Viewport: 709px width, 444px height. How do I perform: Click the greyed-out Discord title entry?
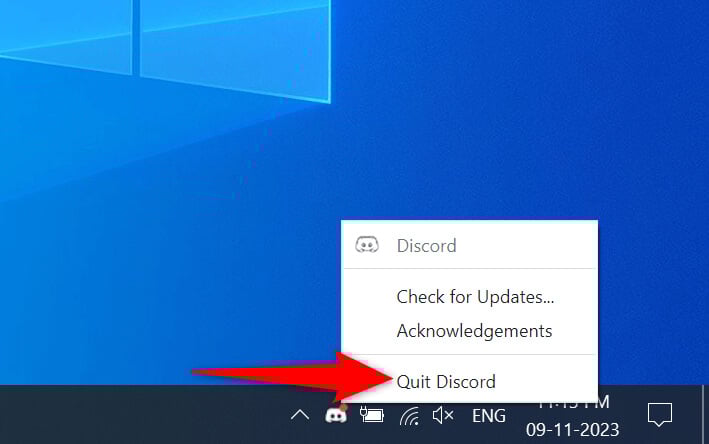(426, 245)
